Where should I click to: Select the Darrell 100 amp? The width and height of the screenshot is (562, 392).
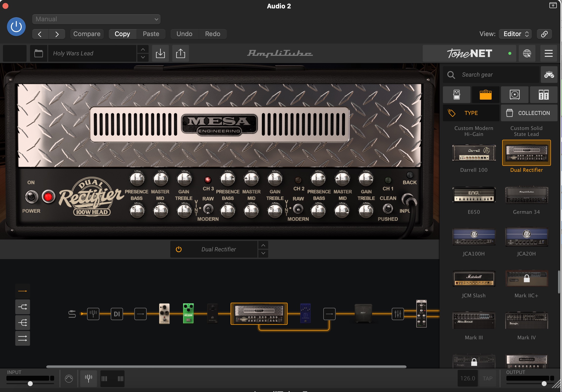tap(474, 153)
